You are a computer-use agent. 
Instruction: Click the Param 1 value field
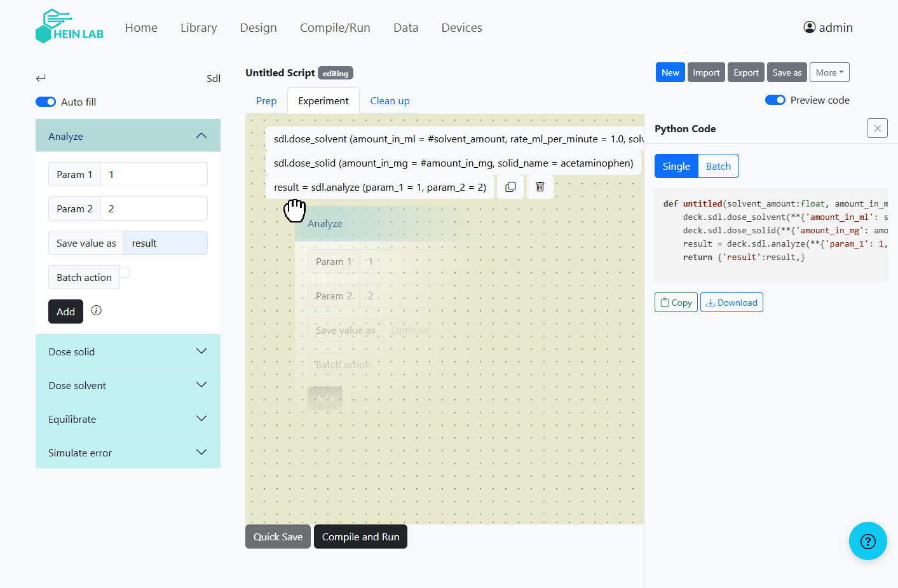coord(154,174)
